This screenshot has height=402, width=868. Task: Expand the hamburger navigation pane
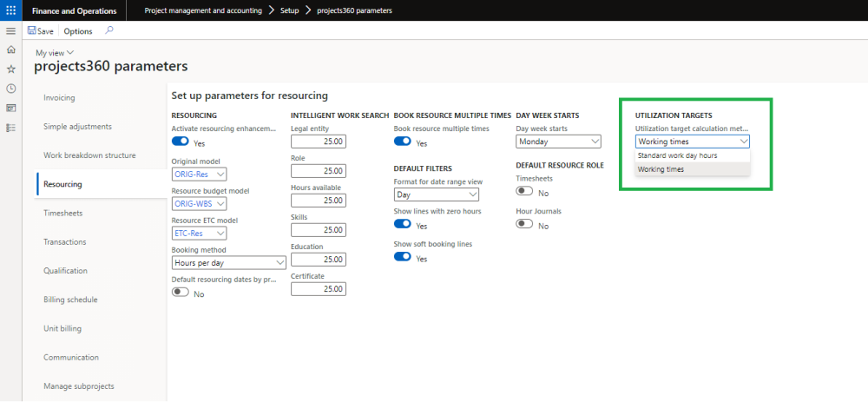point(10,30)
